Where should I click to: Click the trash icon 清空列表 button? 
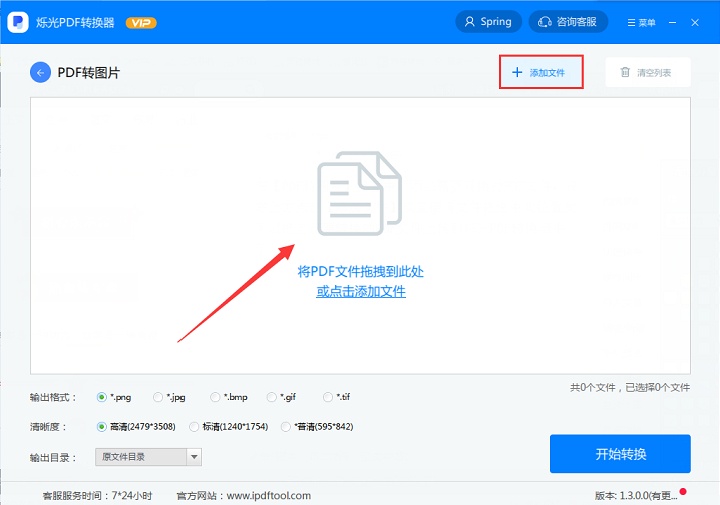[648, 73]
